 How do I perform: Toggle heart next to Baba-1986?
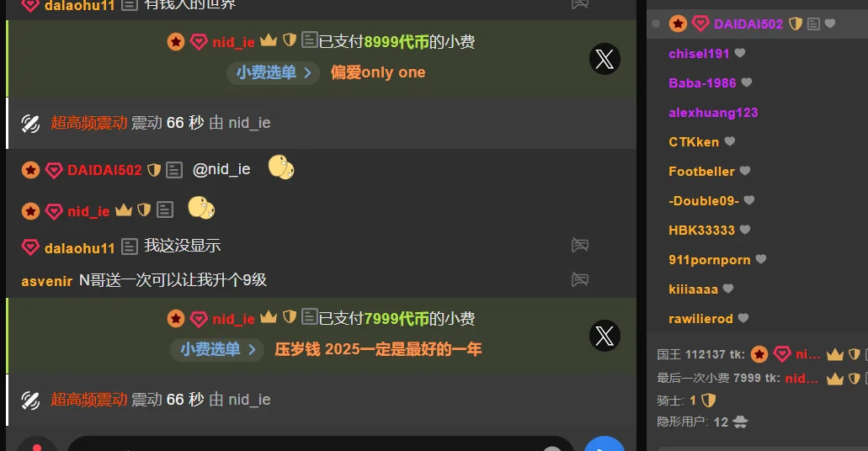pyautogui.click(x=746, y=82)
